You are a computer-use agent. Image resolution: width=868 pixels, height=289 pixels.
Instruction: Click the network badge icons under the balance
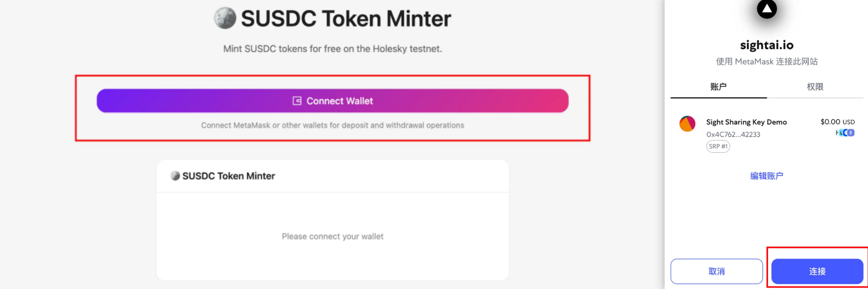point(845,133)
